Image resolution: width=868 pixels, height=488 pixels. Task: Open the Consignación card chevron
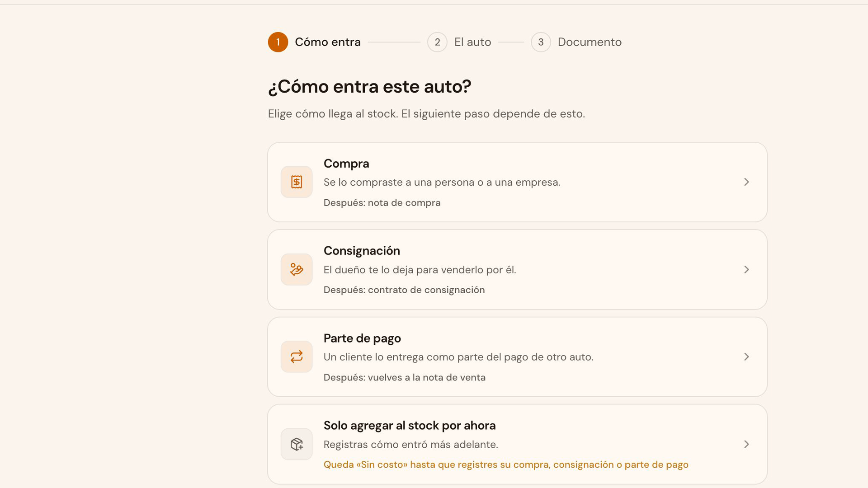[x=746, y=270]
